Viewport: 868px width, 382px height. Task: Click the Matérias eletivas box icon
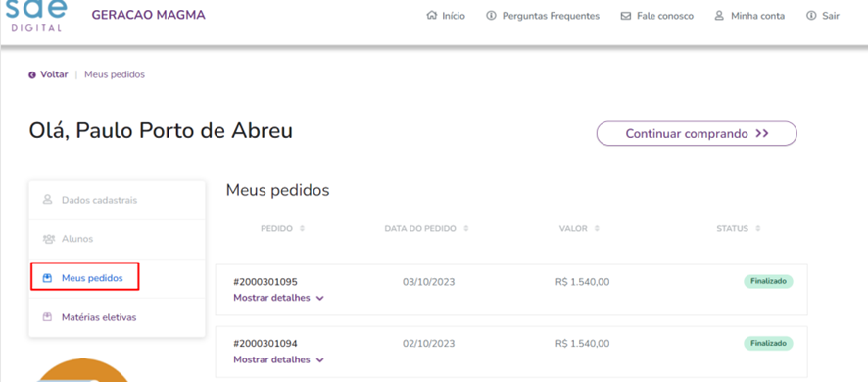click(48, 317)
